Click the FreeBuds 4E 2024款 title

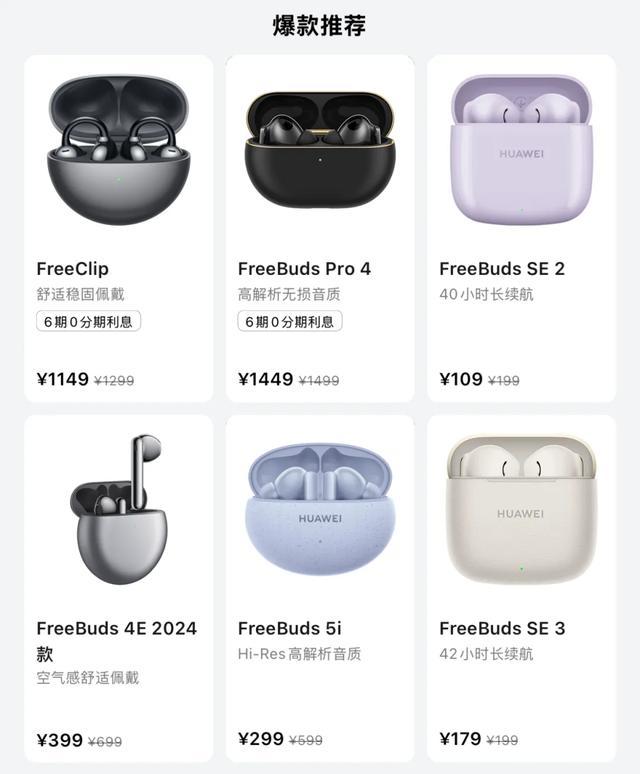tap(116, 640)
